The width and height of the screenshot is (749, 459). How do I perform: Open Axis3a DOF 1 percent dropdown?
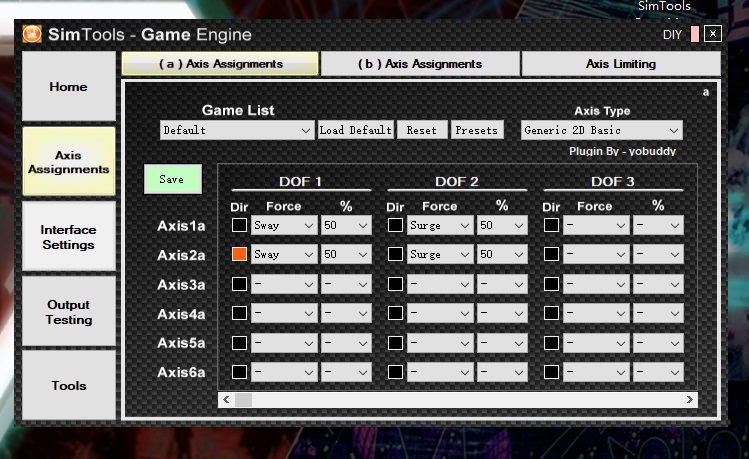pos(346,284)
